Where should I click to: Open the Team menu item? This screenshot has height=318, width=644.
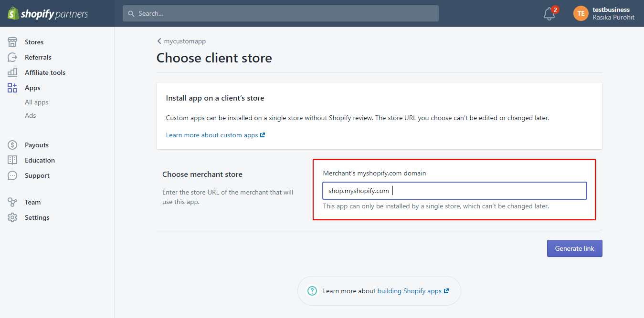point(33,202)
